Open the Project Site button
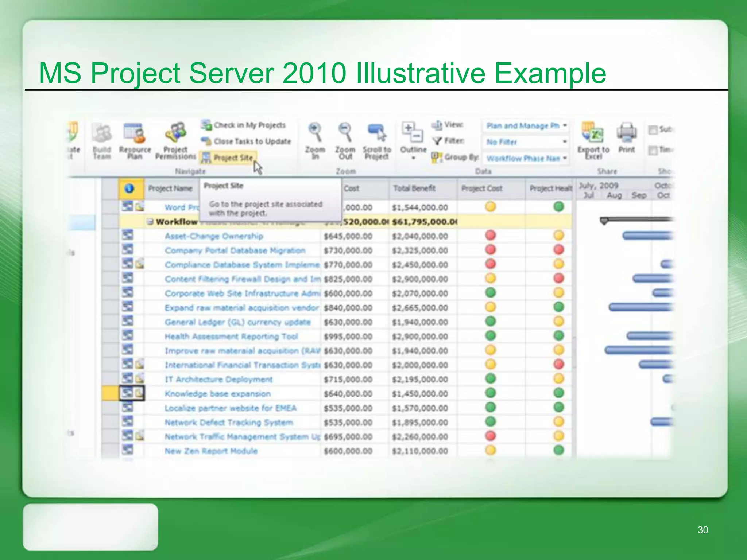This screenshot has width=747, height=560. click(228, 157)
